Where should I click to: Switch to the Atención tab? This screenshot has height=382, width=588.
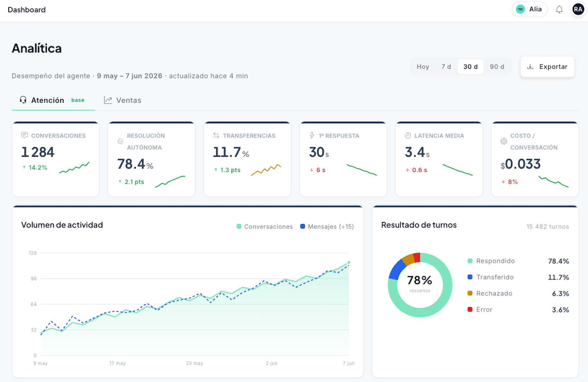pyautogui.click(x=53, y=100)
